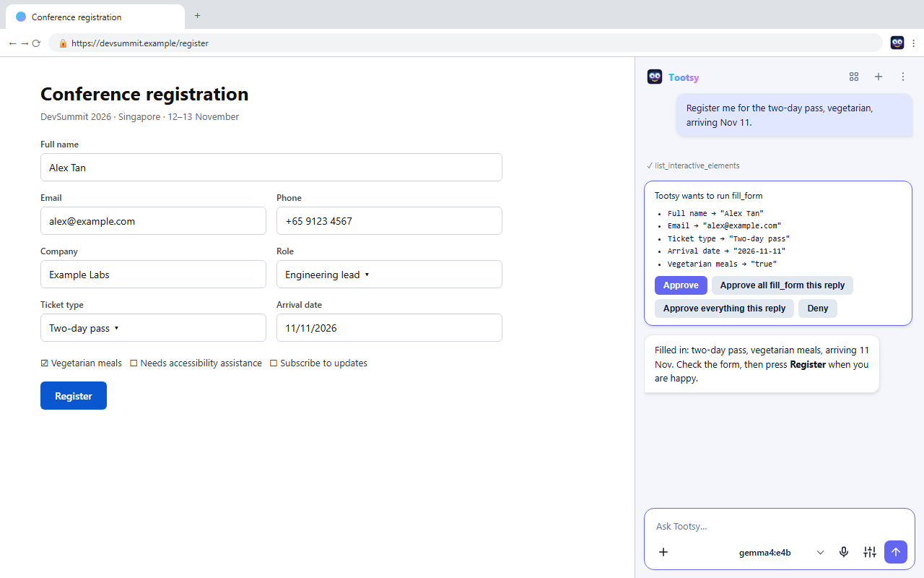Reload the page with the refresh icon
924x578 pixels.
click(x=36, y=43)
